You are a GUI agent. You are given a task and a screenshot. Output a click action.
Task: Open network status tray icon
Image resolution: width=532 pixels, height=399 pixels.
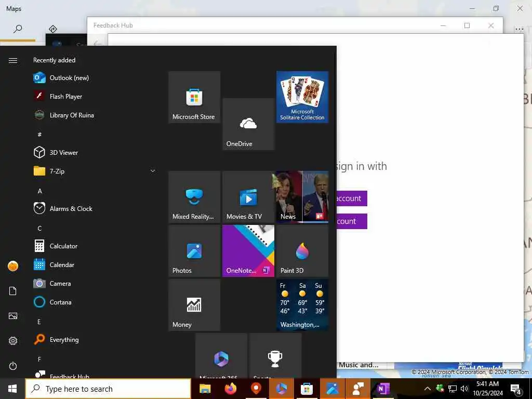coord(453,389)
